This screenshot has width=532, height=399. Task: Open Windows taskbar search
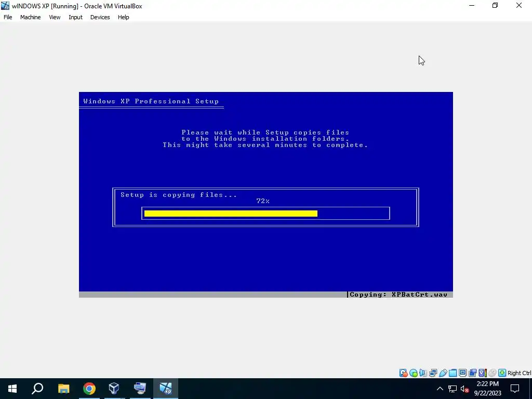tap(37, 389)
